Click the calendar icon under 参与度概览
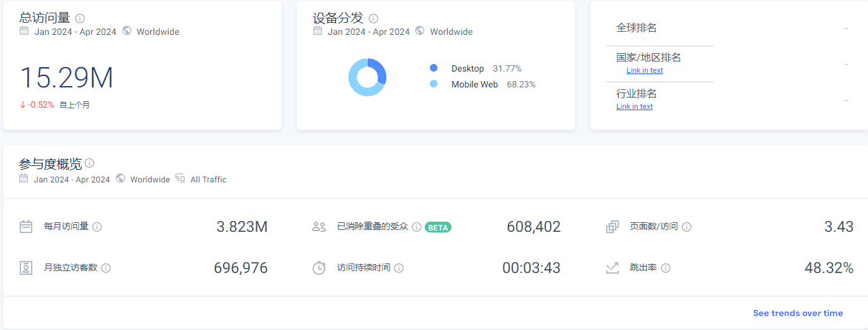The image size is (868, 330). coord(23,179)
